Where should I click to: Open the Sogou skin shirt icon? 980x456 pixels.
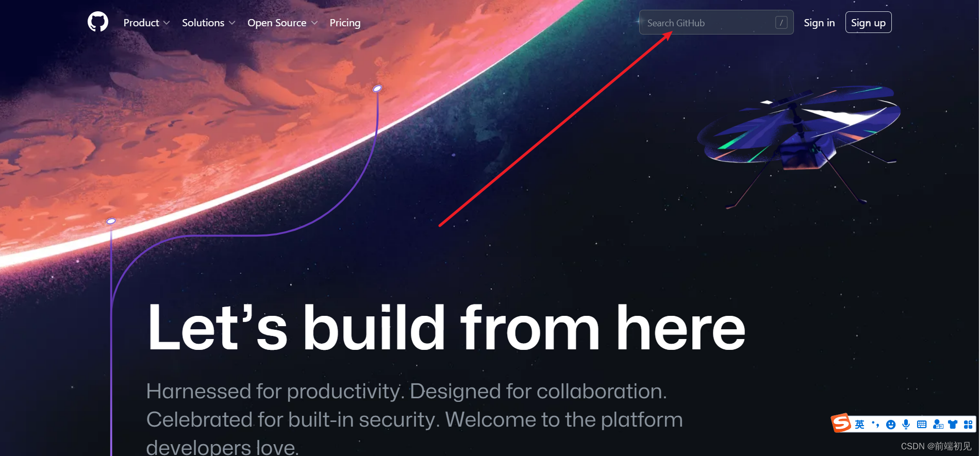[953, 425]
